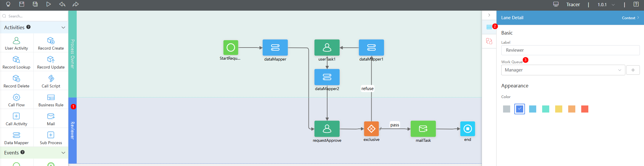Click Events help question icon
Image resolution: width=644 pixels, height=166 pixels.
(23, 152)
